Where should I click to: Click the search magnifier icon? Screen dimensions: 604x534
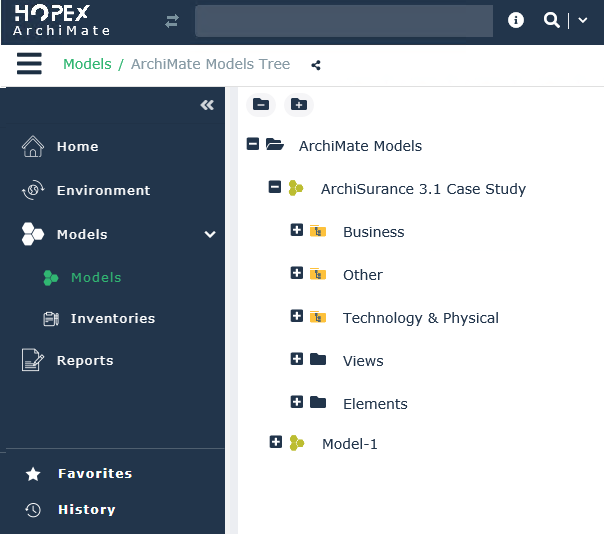551,20
